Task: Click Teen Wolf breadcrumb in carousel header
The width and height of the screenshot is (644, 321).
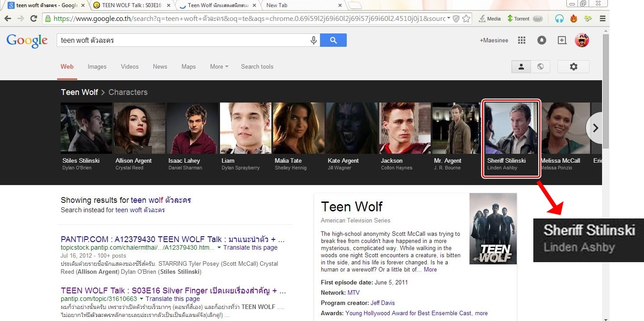Action: coord(79,92)
